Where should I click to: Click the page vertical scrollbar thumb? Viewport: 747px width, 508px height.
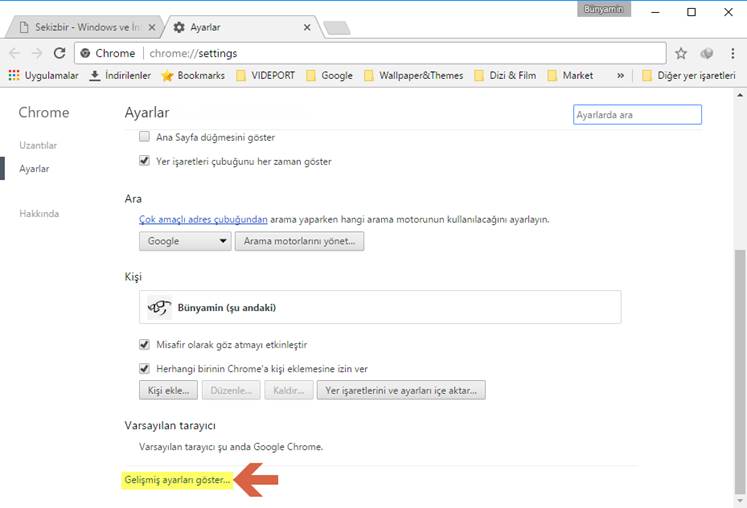tap(739, 372)
